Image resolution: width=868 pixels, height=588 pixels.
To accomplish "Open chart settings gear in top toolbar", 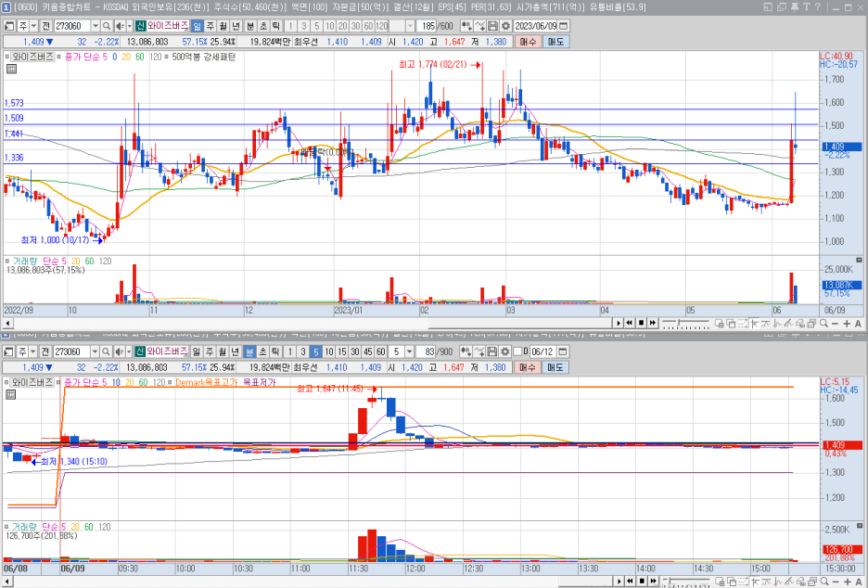I will [505, 26].
